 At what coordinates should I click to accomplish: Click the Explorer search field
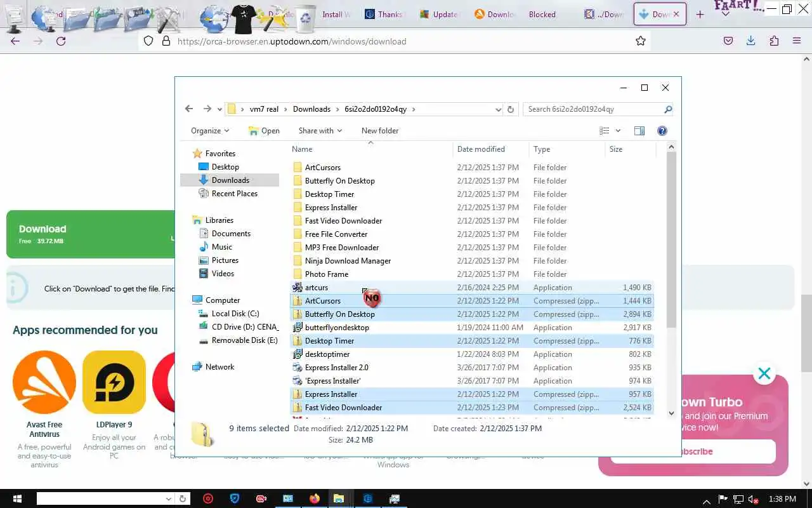(594, 109)
